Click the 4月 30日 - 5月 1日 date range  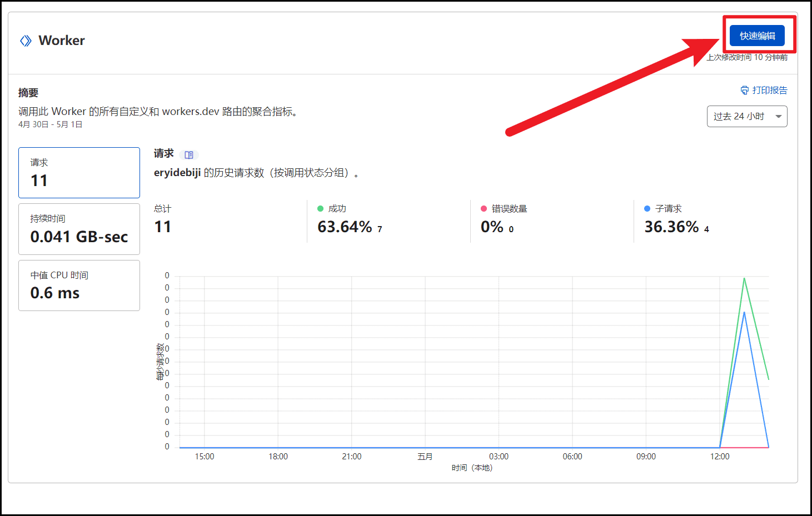50,124
